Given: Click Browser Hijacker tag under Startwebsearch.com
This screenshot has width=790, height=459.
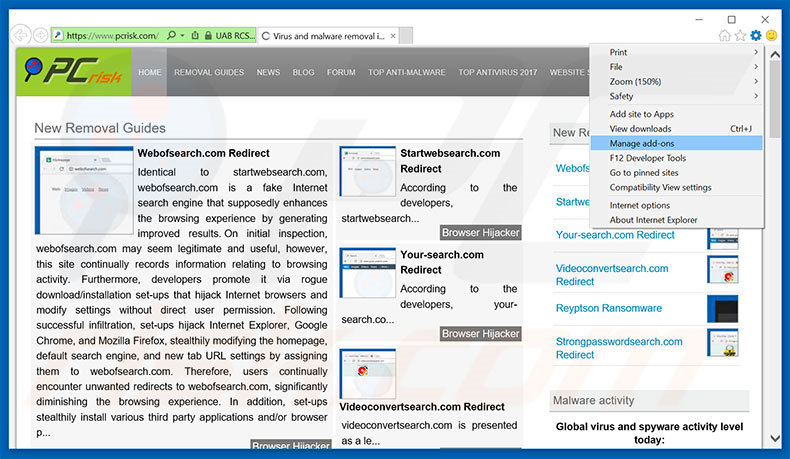Looking at the screenshot, I should coord(480,232).
